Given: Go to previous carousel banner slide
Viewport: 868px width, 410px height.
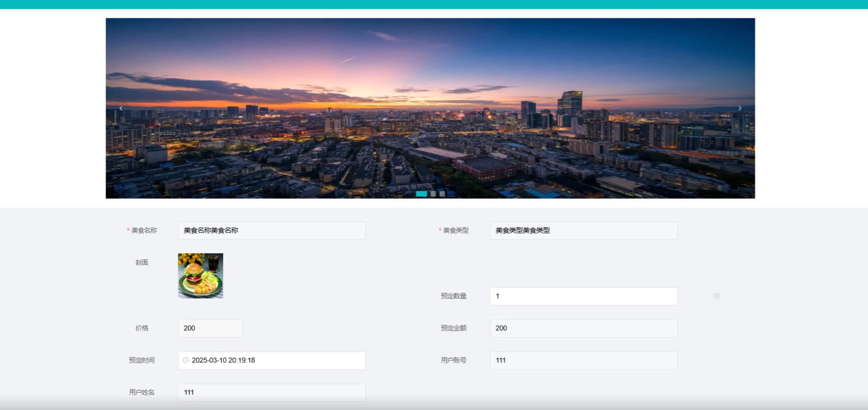Looking at the screenshot, I should coord(121,108).
